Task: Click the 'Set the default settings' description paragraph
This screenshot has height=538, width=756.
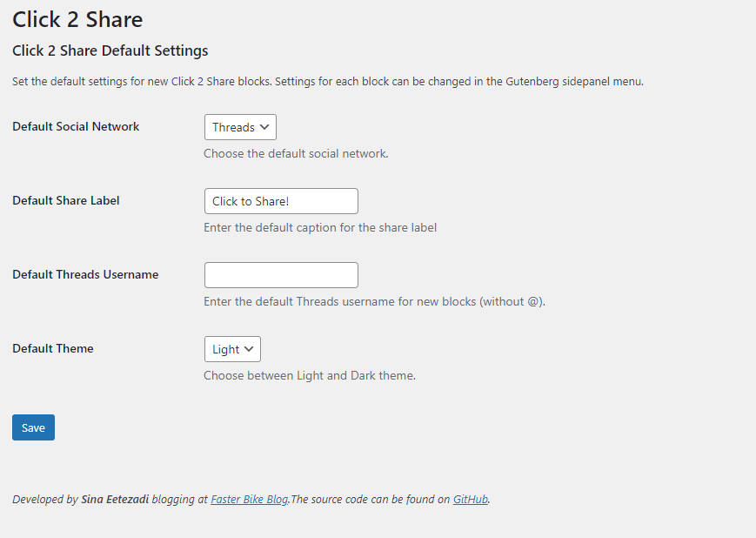Action: click(328, 82)
